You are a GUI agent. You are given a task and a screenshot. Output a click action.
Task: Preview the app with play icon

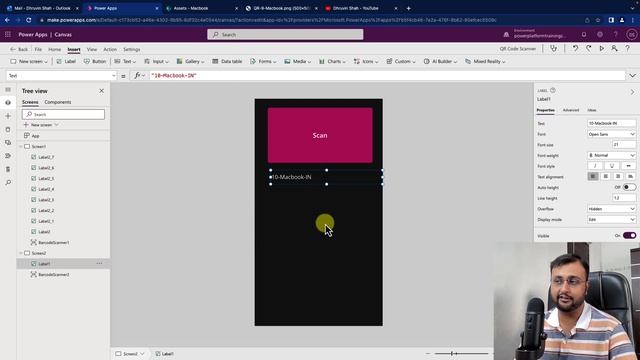click(601, 49)
